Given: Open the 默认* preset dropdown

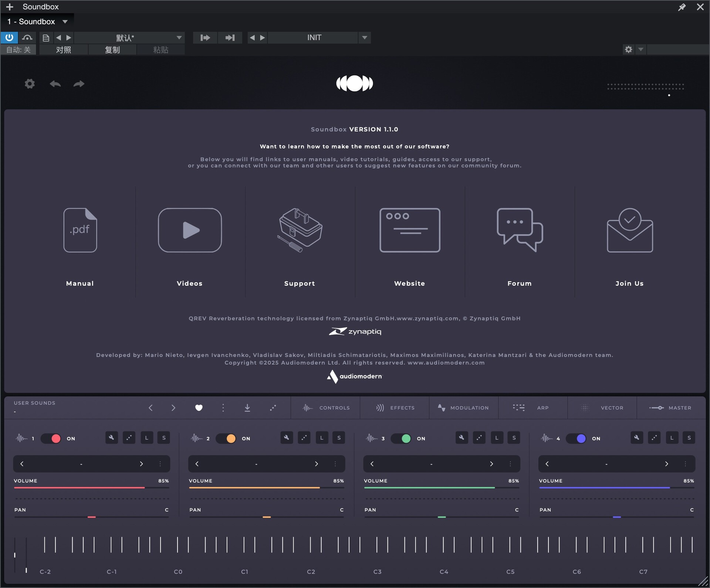Looking at the screenshot, I should coord(129,38).
